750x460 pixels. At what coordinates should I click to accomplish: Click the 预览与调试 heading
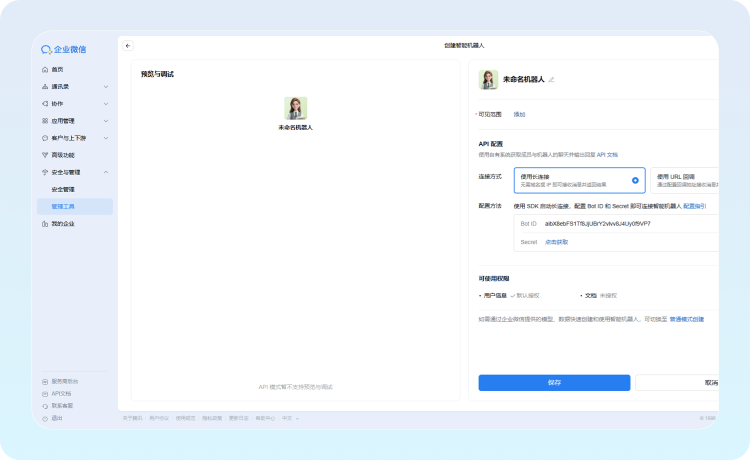click(157, 74)
